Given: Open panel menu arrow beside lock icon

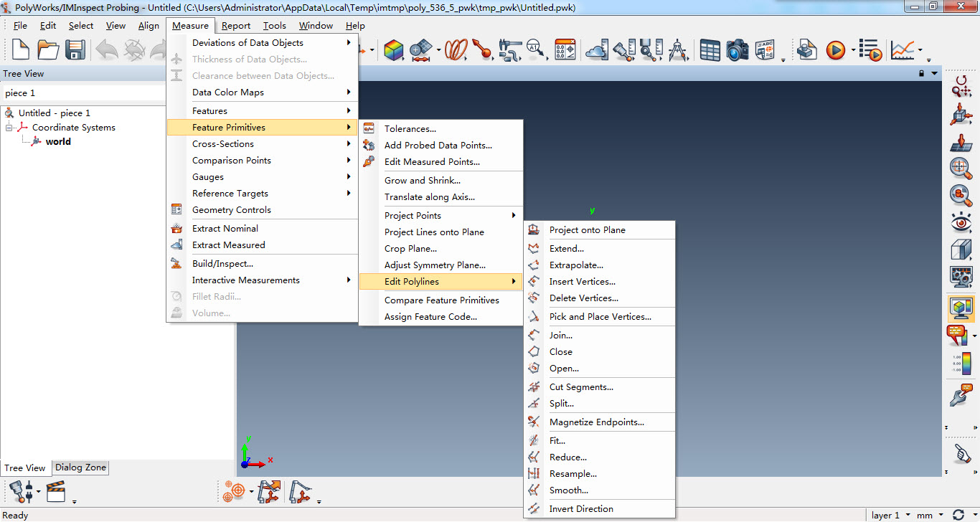Looking at the screenshot, I should tap(934, 73).
